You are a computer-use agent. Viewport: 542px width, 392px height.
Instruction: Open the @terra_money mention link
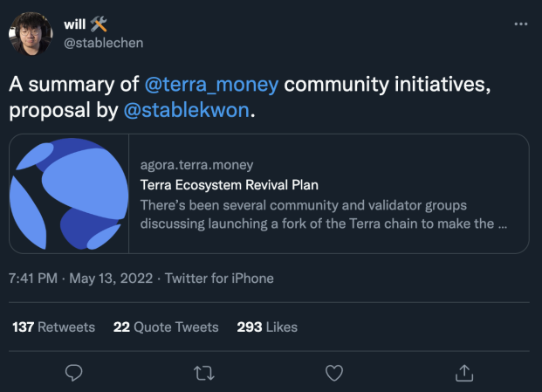(211, 84)
